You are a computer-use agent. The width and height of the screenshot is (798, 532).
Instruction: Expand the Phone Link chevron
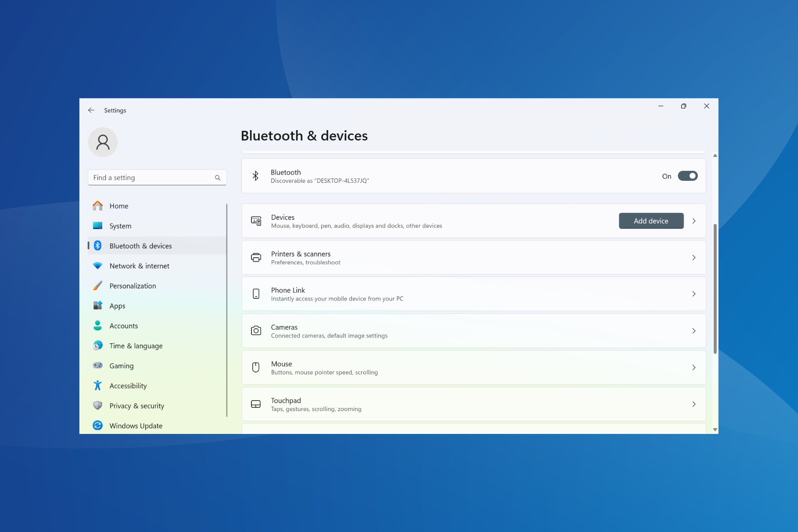(x=694, y=294)
